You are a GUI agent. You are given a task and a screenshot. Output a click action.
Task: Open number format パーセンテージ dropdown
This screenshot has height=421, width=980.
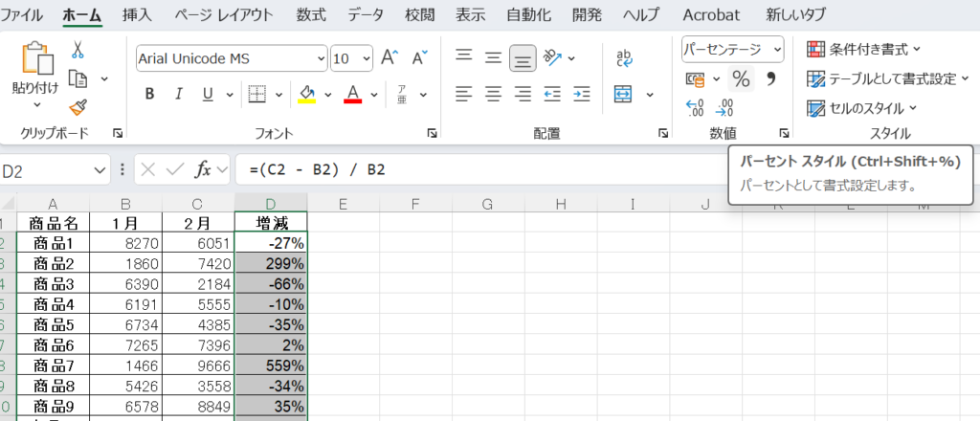point(777,50)
